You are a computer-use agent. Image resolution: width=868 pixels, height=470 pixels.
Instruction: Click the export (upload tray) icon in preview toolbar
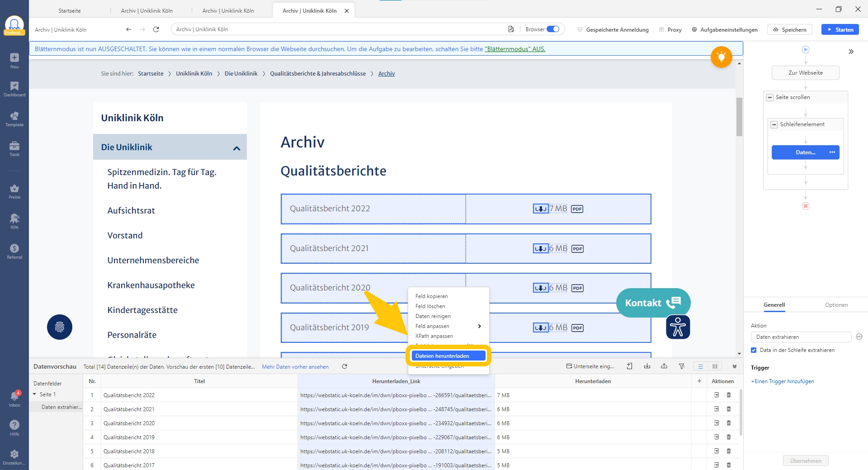point(664,366)
